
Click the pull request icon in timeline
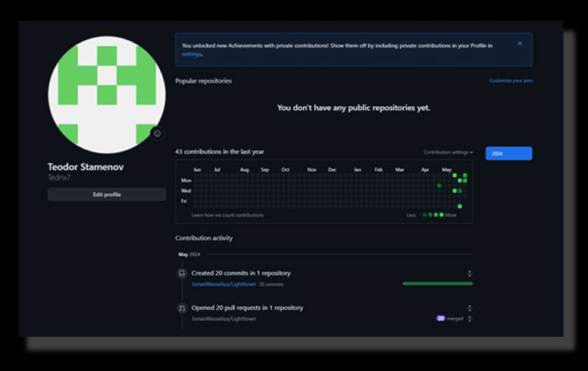coord(182,308)
